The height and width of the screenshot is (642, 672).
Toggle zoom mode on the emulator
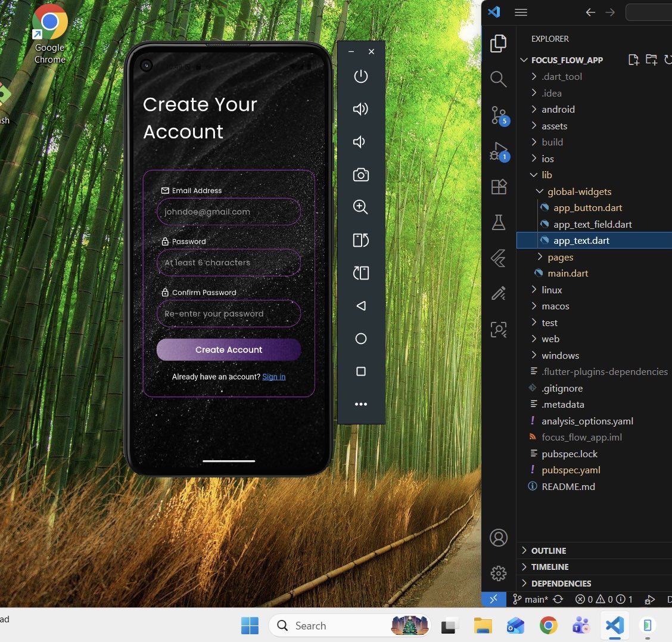[360, 207]
